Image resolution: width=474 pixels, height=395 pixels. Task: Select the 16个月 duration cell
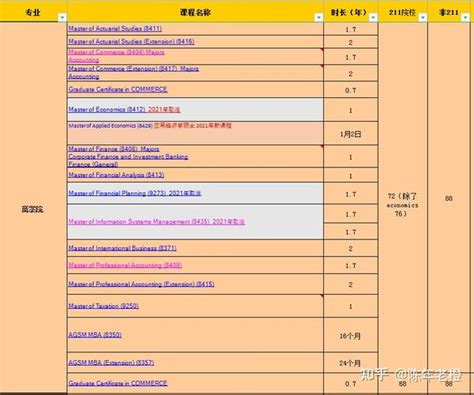(351, 335)
